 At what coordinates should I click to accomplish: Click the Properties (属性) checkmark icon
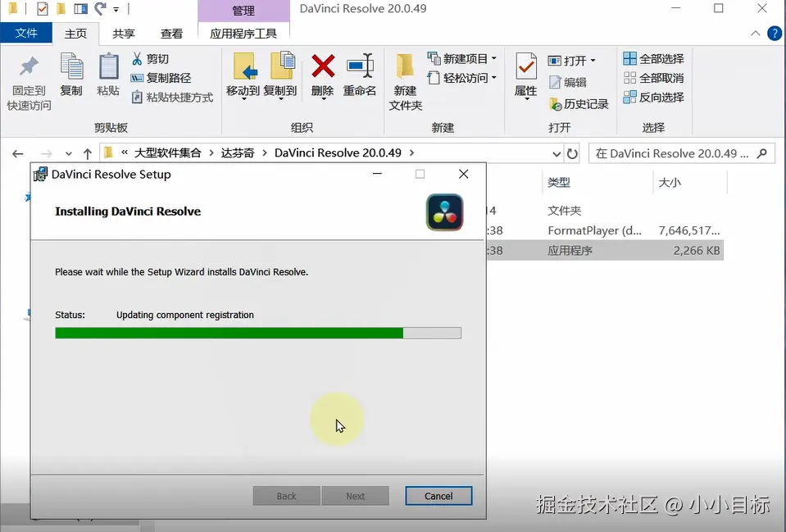point(526,66)
